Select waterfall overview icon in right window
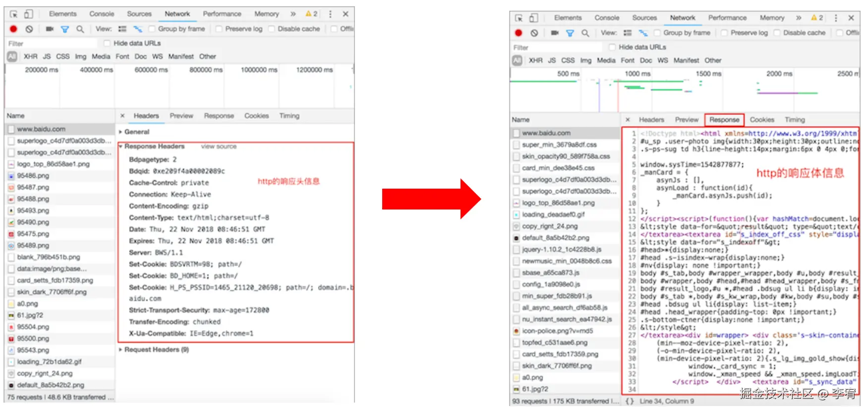Screen dimensions: 868x412 tap(643, 33)
